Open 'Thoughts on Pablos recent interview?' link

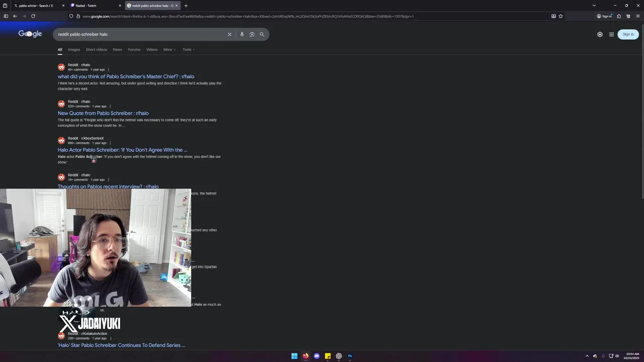point(108,187)
